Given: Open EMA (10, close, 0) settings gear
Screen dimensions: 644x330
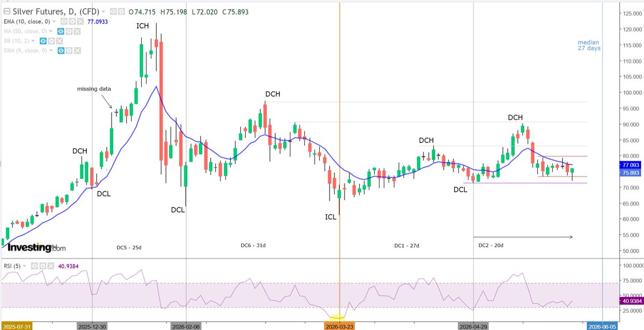Looking at the screenshot, I should 72,22.
